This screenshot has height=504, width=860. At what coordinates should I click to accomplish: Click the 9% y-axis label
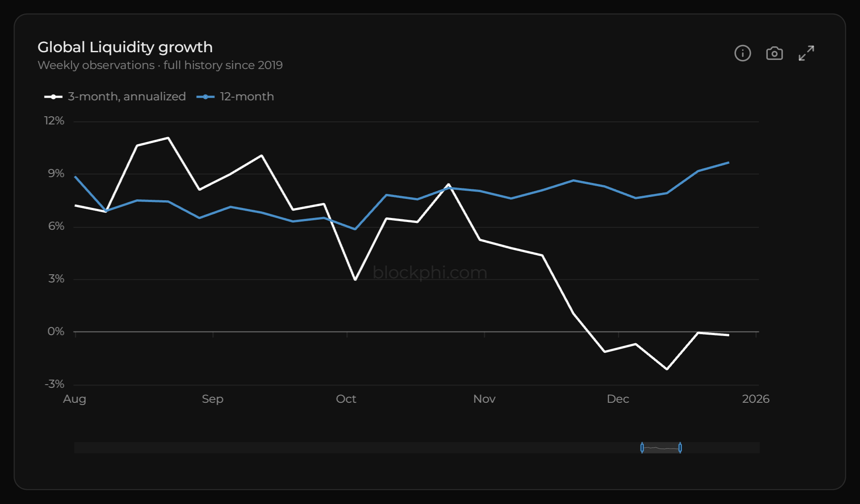coord(56,173)
